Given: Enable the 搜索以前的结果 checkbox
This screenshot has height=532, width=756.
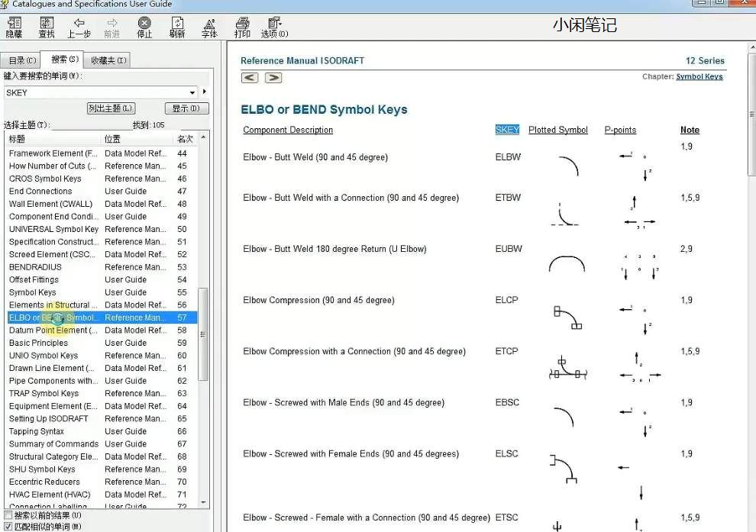Looking at the screenshot, I should (8, 516).
